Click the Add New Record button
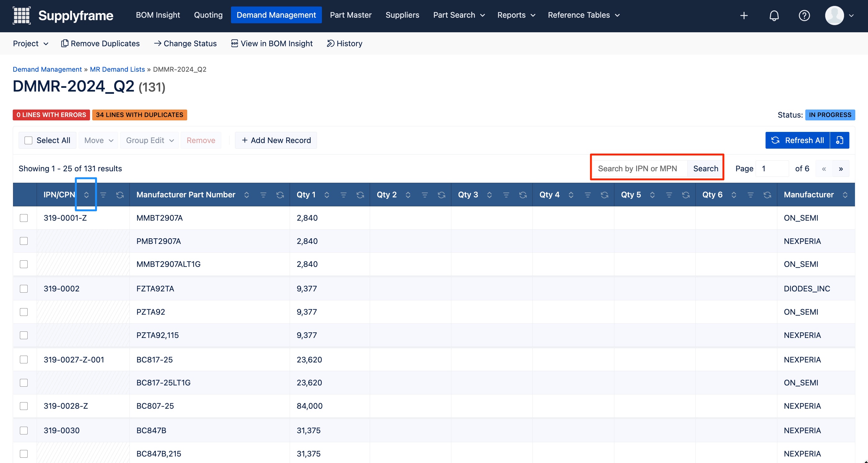This screenshot has width=868, height=463. pyautogui.click(x=276, y=140)
